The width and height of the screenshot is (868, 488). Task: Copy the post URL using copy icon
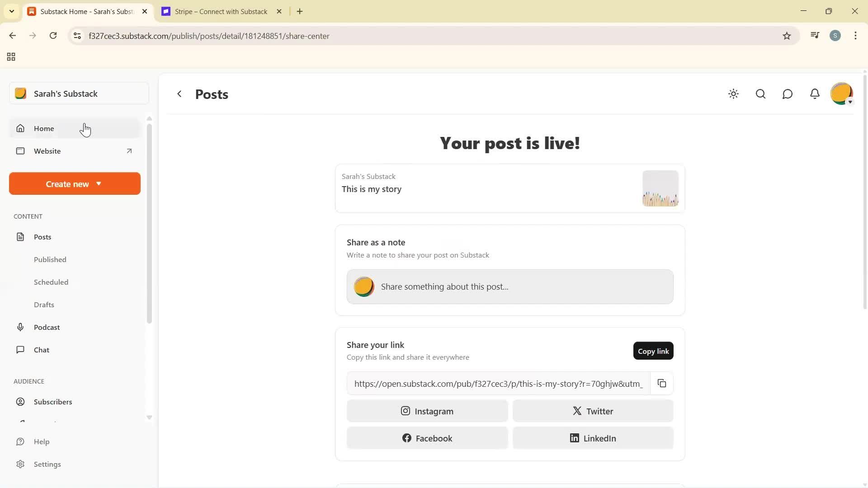661,383
